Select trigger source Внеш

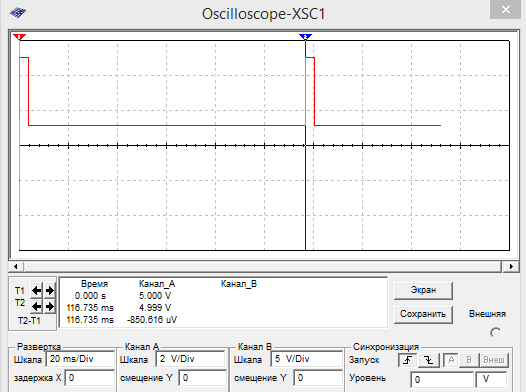tap(494, 360)
